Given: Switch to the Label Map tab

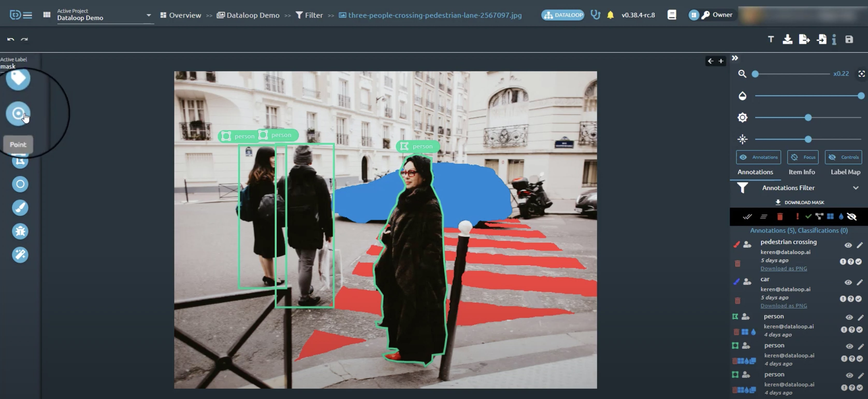Looking at the screenshot, I should click(845, 172).
